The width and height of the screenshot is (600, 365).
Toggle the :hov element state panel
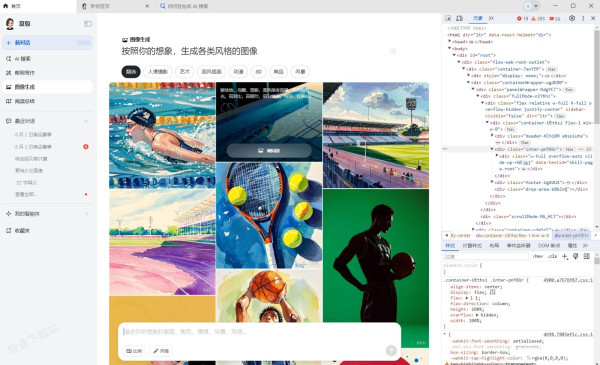tap(538, 256)
